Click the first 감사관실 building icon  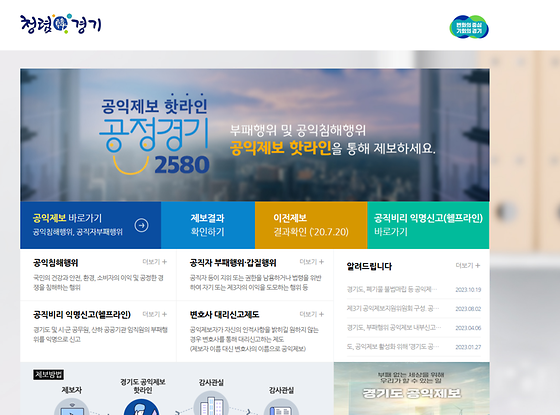(211, 404)
